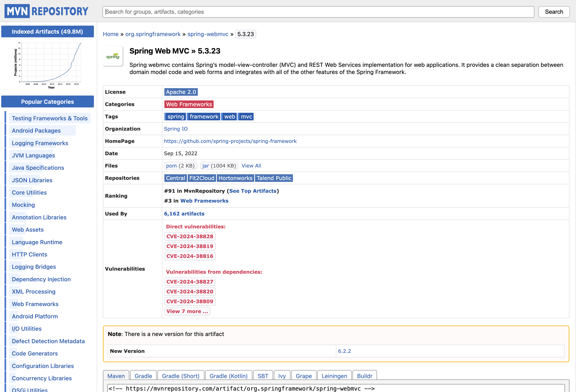Image resolution: width=576 pixels, height=392 pixels.
Task: Click the Apache 2.0 license badge
Action: pos(181,92)
